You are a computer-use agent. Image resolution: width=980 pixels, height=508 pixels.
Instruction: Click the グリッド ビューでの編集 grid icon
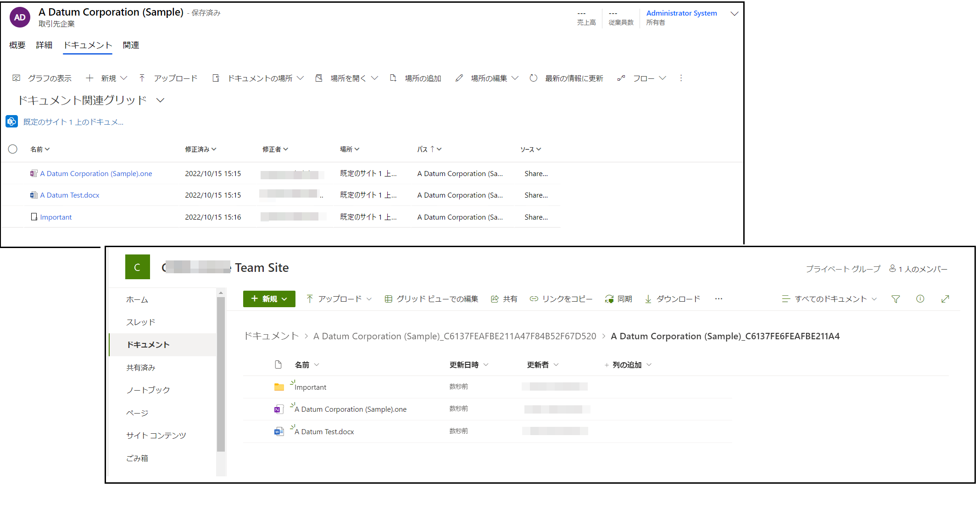coord(388,299)
